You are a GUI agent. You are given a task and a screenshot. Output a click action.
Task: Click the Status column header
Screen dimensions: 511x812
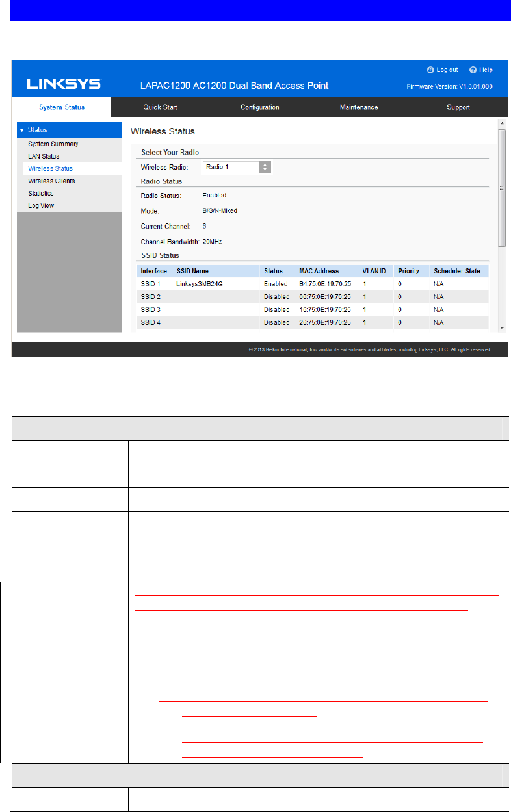pyautogui.click(x=273, y=271)
